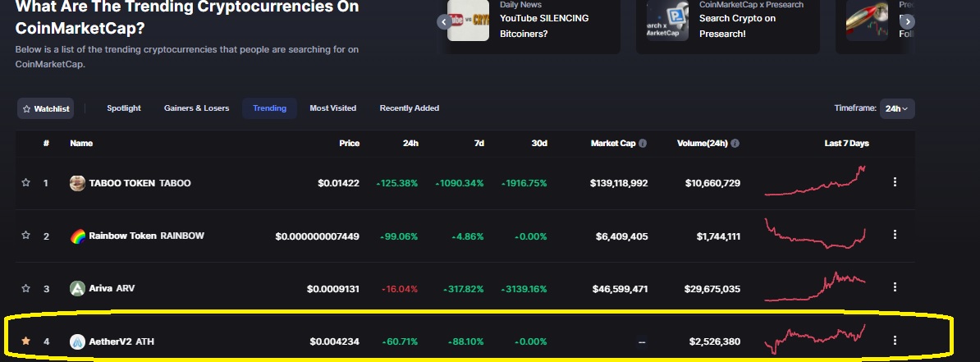The height and width of the screenshot is (362, 980).
Task: Click Ariva 24h change 16.04%
Action: click(x=400, y=289)
